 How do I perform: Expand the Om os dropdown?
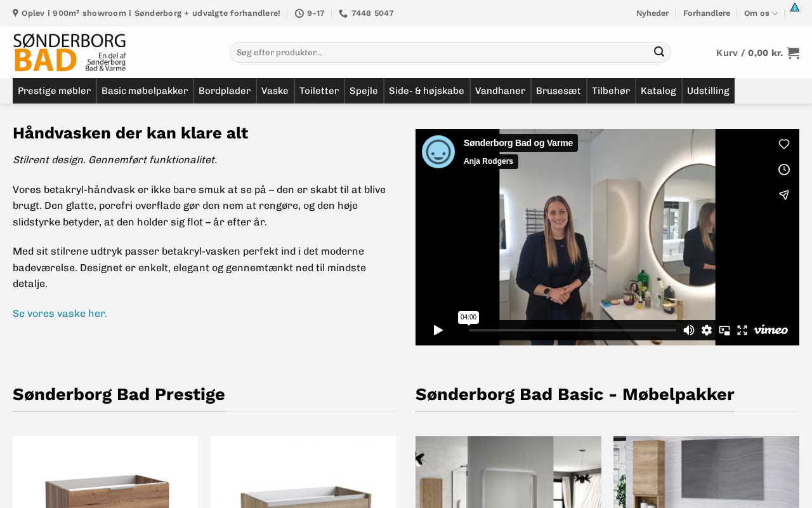point(761,13)
